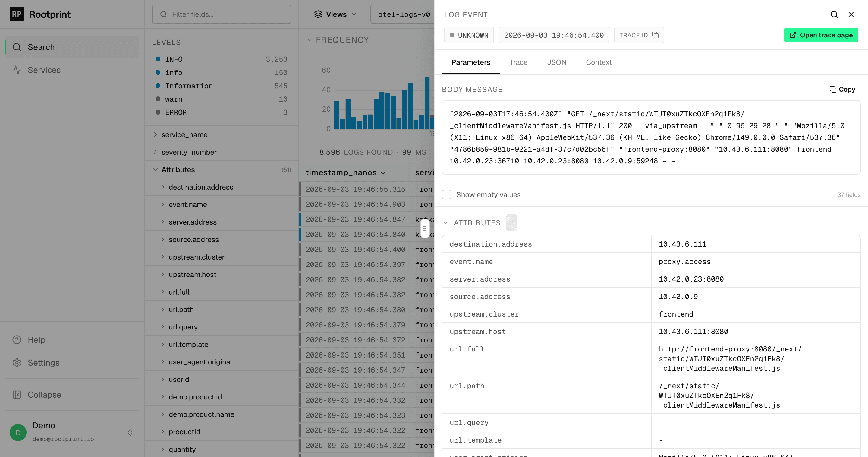Click the Views layers icon
This screenshot has width=868, height=457.
coord(318,14)
